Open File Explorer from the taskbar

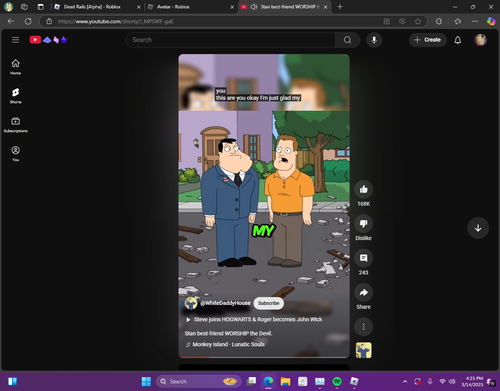(285, 381)
